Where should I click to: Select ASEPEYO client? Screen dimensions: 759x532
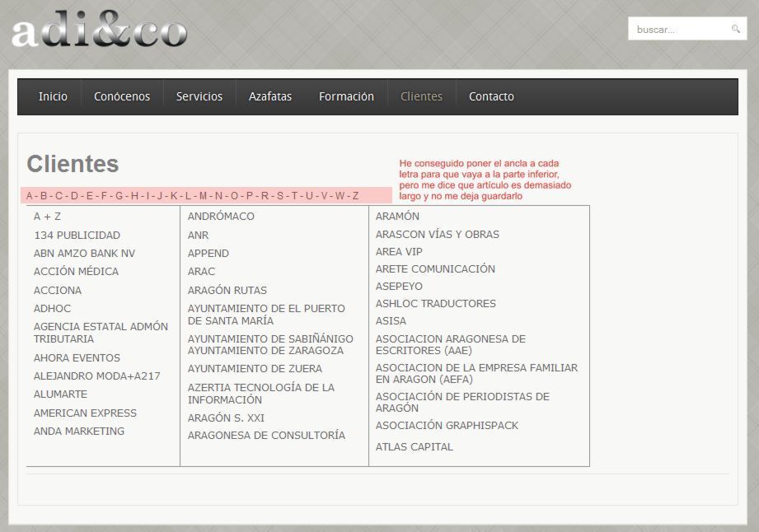coord(400,287)
